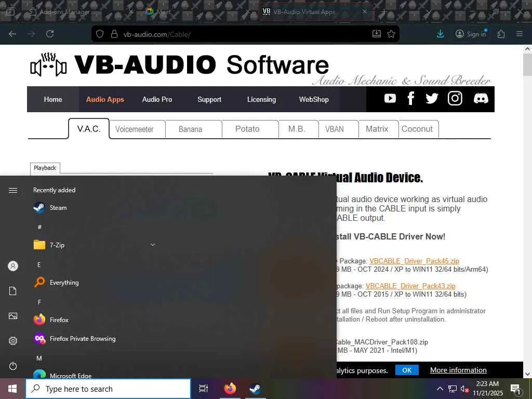Open the More information cookie link
Viewport: 532px width, 399px height.
pos(458,370)
